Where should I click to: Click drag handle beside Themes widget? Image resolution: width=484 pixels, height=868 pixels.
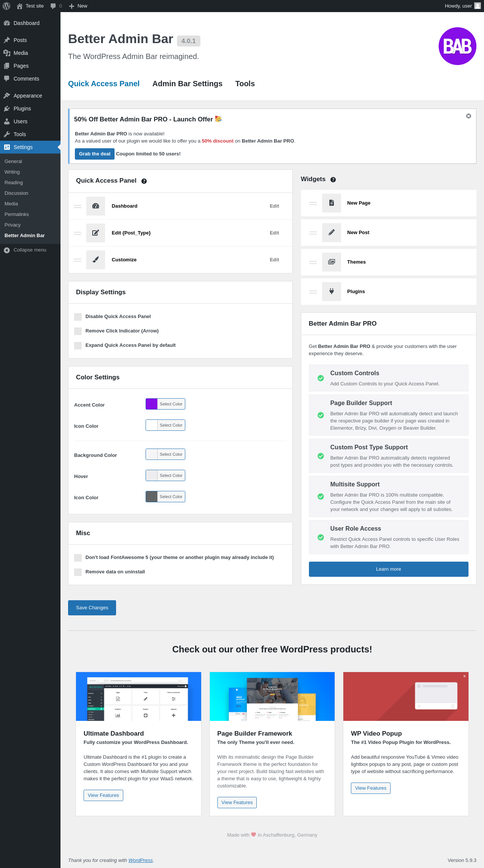[x=313, y=262]
